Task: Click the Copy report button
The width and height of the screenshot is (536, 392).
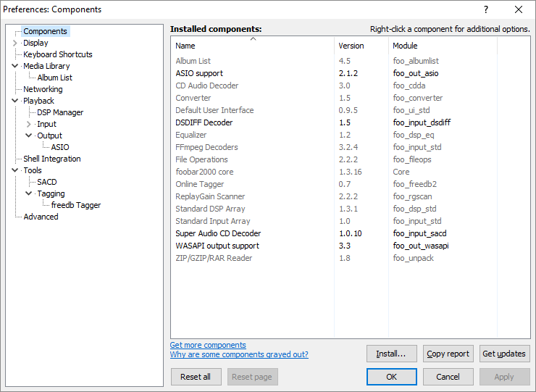Action: [x=448, y=354]
